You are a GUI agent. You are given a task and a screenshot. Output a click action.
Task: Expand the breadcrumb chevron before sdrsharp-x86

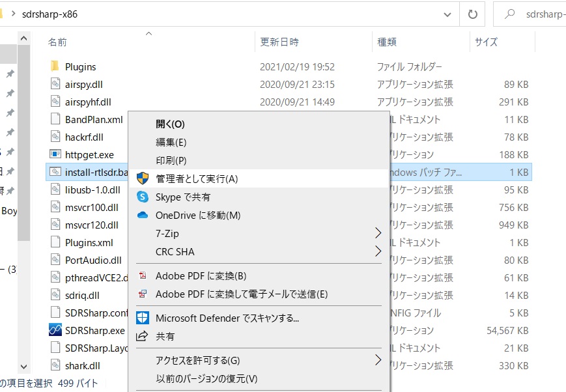14,14
